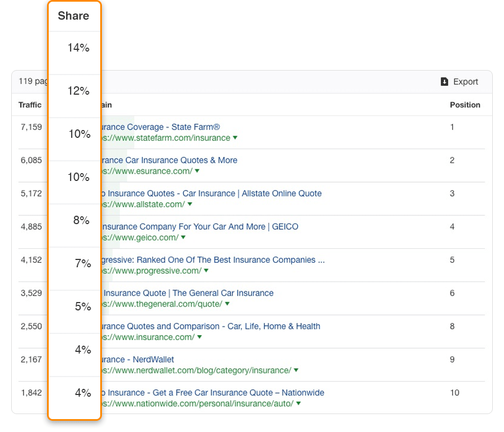Select the 8% share value
Viewport: 504px width, 432px height.
pyautogui.click(x=81, y=220)
